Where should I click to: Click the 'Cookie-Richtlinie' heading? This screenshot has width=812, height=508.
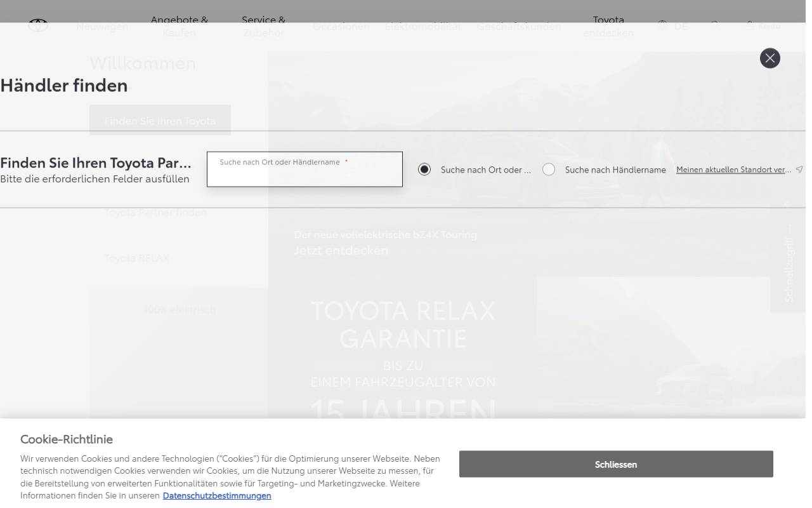[67, 439]
